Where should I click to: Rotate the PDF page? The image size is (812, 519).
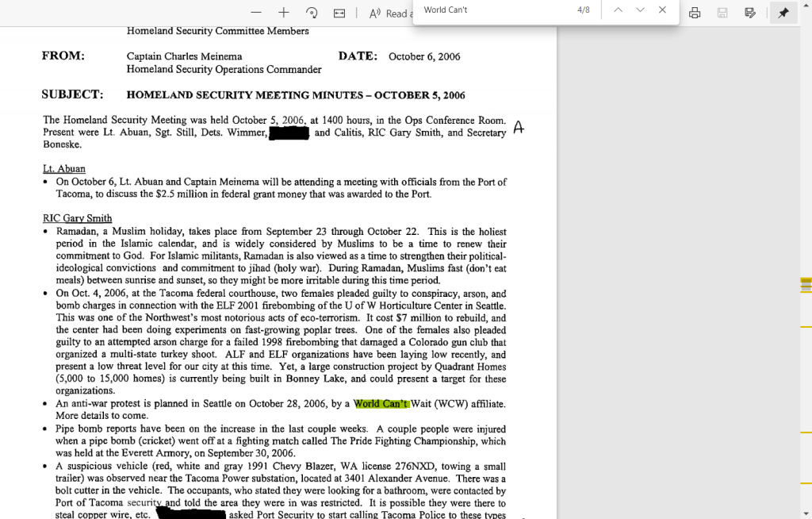coord(312,13)
